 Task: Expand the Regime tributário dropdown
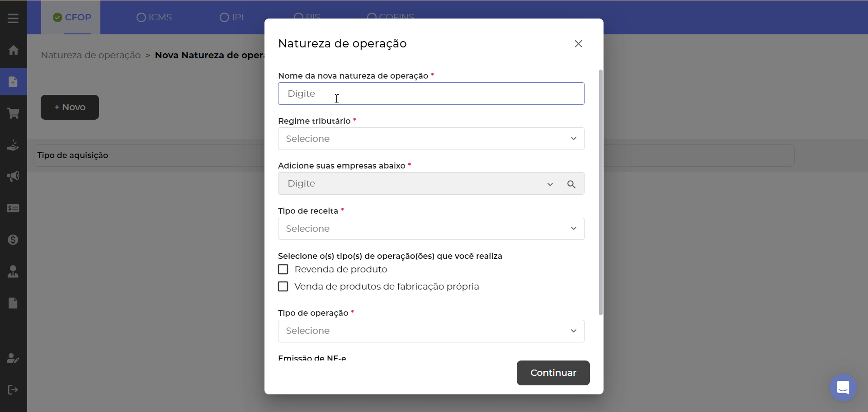(431, 139)
